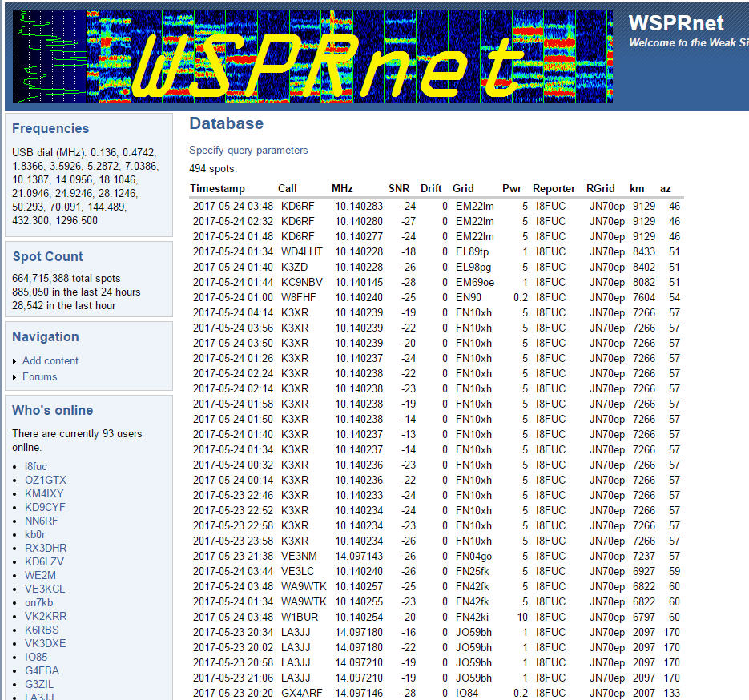749x700 pixels.
Task: Click the Spot Count sidebar heading
Action: coord(48,256)
